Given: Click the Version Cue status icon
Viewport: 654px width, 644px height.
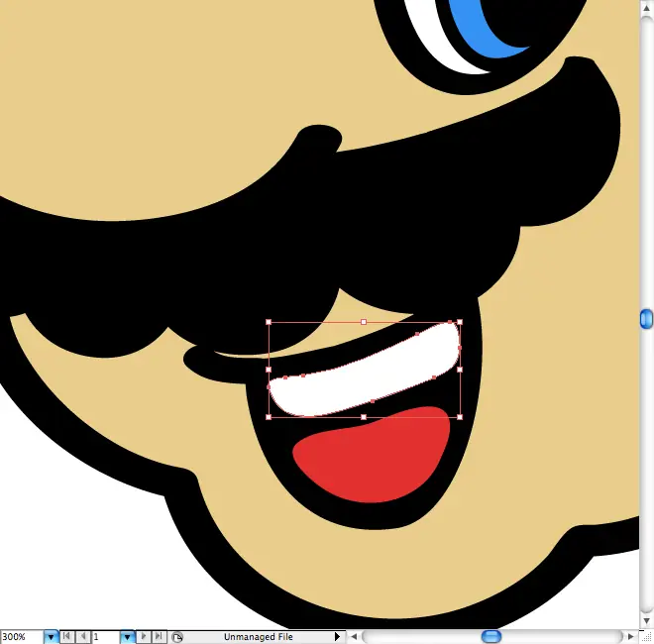Looking at the screenshot, I should click(177, 637).
